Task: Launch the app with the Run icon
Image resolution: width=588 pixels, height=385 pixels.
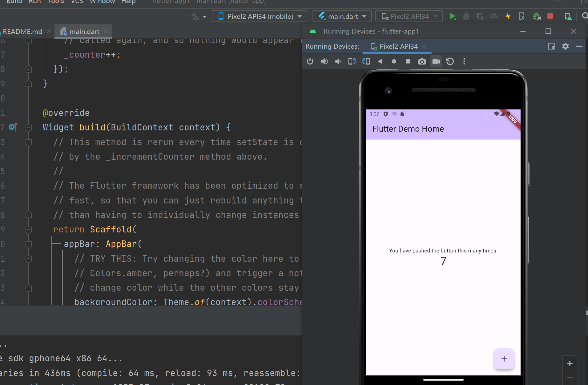Action: click(x=453, y=16)
